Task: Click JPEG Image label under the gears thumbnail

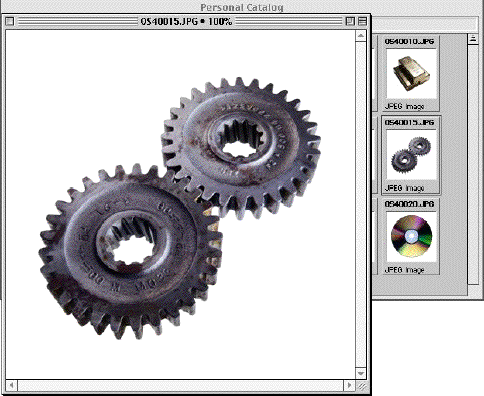Action: (x=404, y=188)
